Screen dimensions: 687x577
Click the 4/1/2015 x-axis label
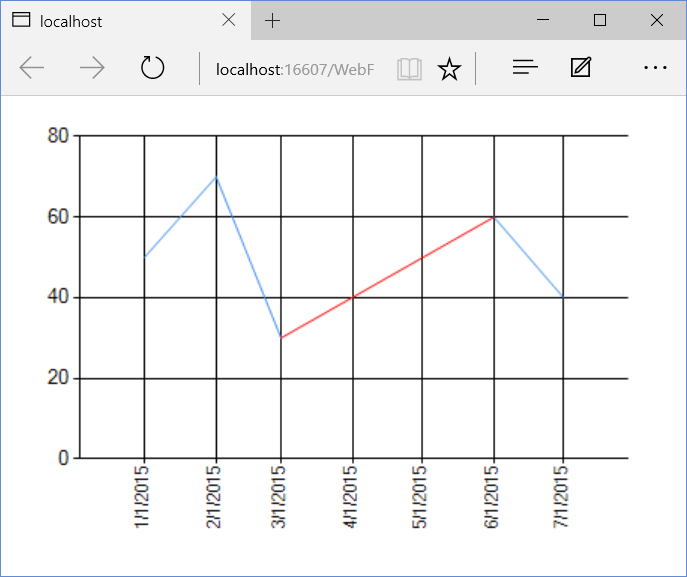pos(352,495)
